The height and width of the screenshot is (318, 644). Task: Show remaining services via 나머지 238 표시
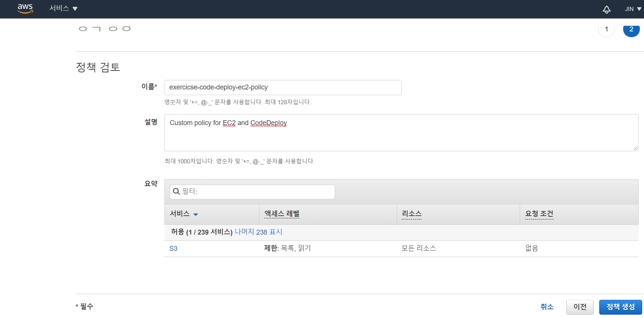click(258, 232)
